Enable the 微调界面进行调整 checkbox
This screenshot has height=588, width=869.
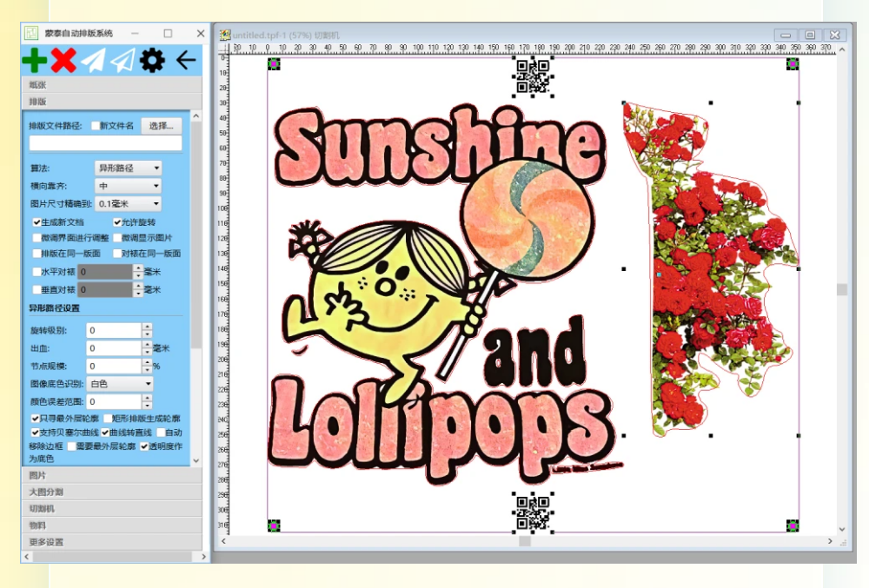36,238
